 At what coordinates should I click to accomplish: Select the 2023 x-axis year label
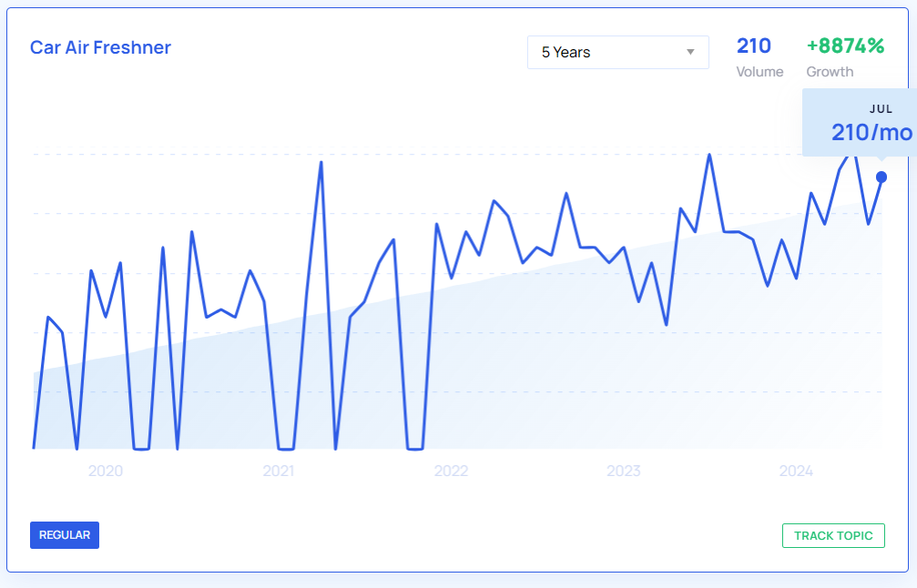pos(624,471)
